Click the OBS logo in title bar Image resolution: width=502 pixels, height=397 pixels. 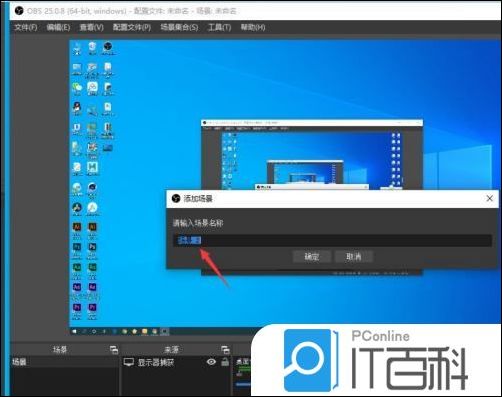click(x=19, y=11)
